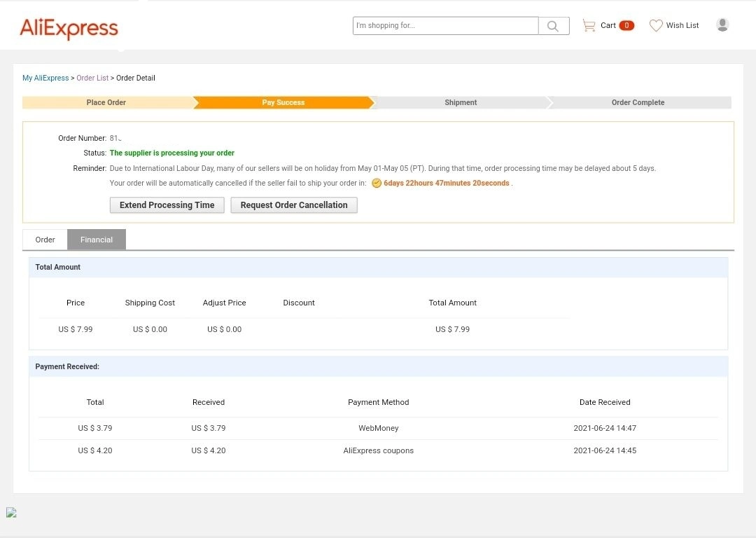Open the Order List breadcrumb link
The height and width of the screenshot is (538, 756).
click(92, 78)
